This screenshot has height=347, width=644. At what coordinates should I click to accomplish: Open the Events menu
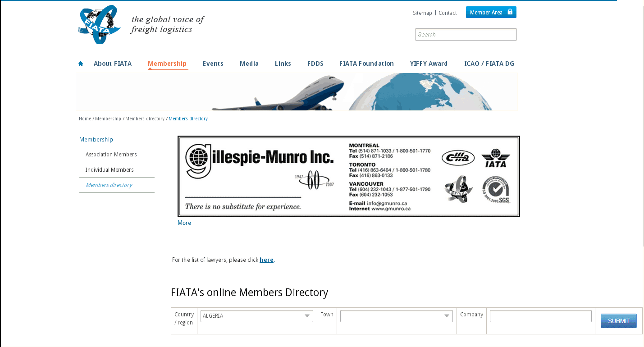click(213, 64)
